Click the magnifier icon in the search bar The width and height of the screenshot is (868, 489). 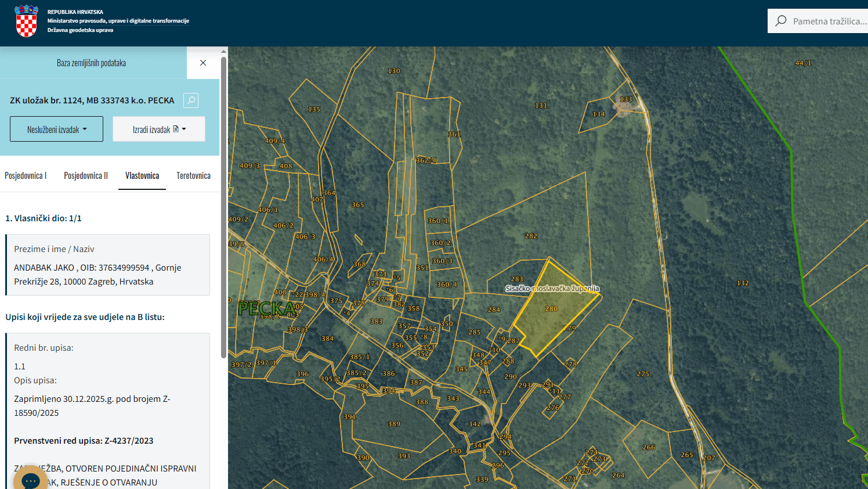(x=781, y=21)
